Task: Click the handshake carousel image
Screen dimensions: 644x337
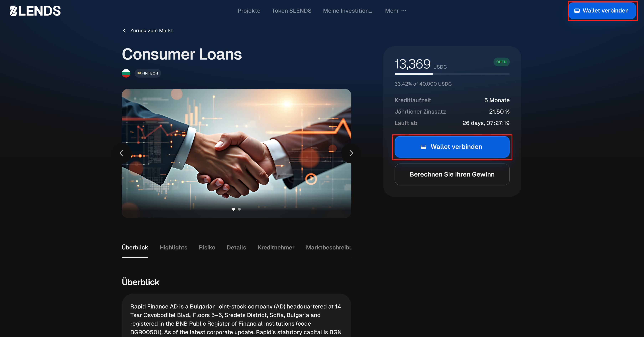Action: 236,153
